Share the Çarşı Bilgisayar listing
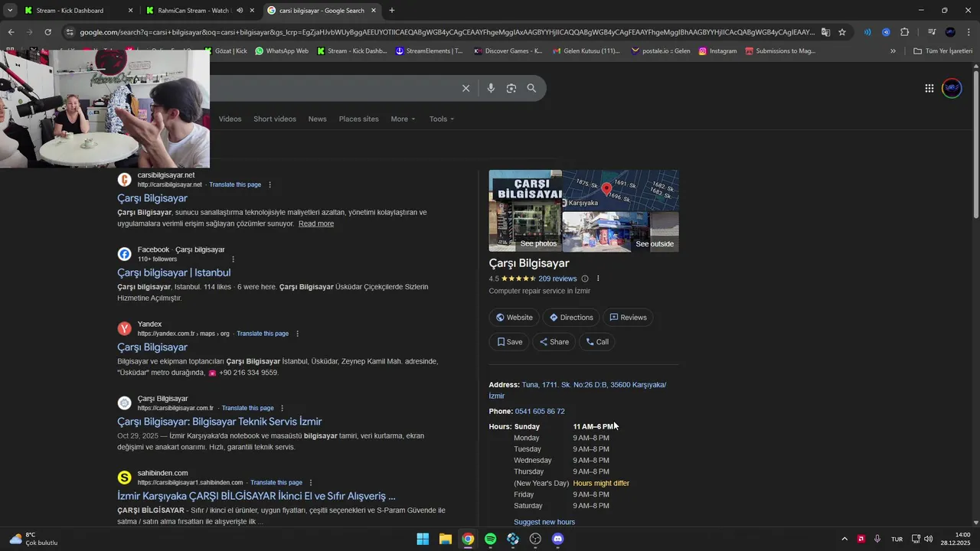Image resolution: width=980 pixels, height=551 pixels. (554, 342)
